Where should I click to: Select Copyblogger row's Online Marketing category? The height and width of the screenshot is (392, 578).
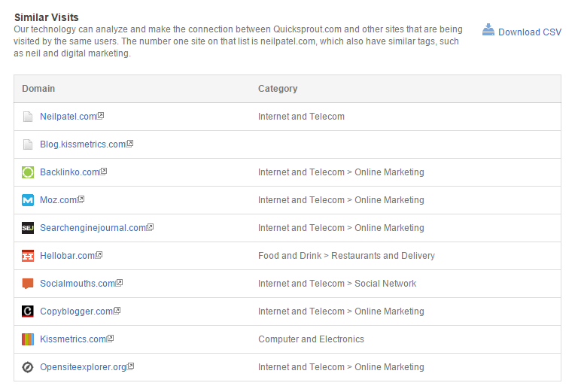[x=341, y=311]
